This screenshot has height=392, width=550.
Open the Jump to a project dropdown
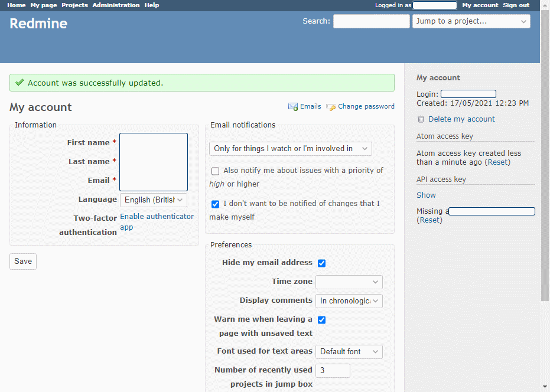pyautogui.click(x=471, y=21)
